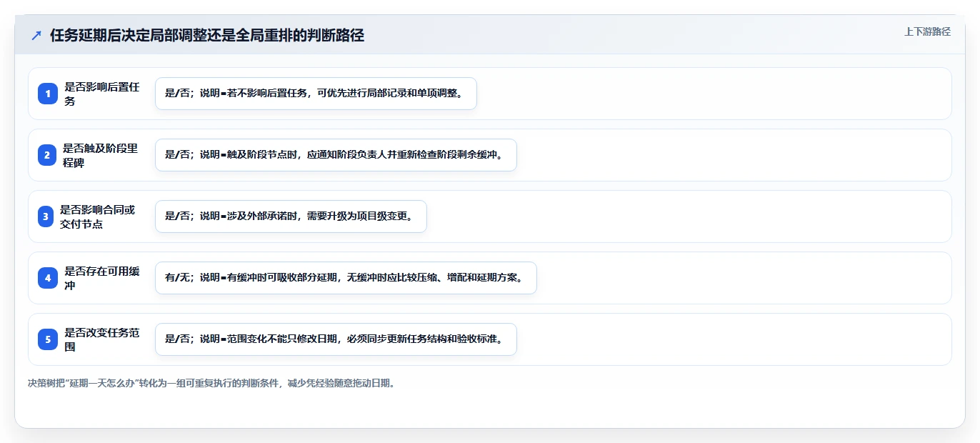Select the step 2 number badge
Image resolution: width=980 pixels, height=443 pixels.
[x=46, y=155]
